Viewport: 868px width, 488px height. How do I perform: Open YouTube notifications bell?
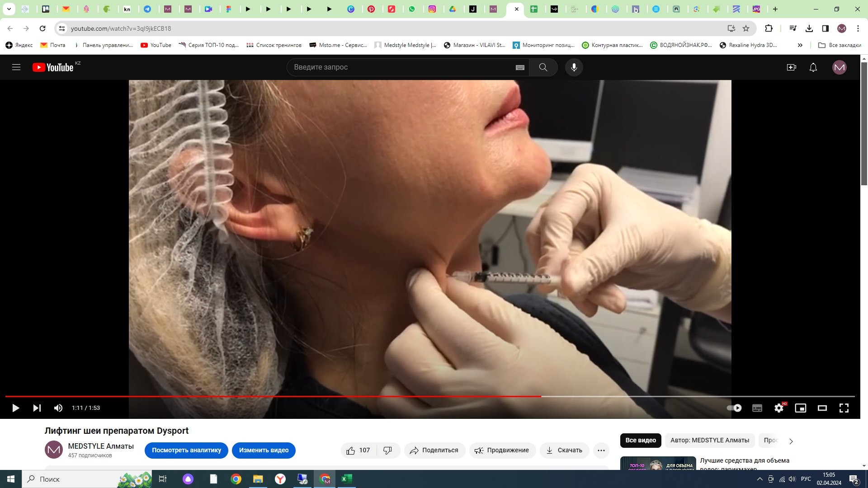813,67
